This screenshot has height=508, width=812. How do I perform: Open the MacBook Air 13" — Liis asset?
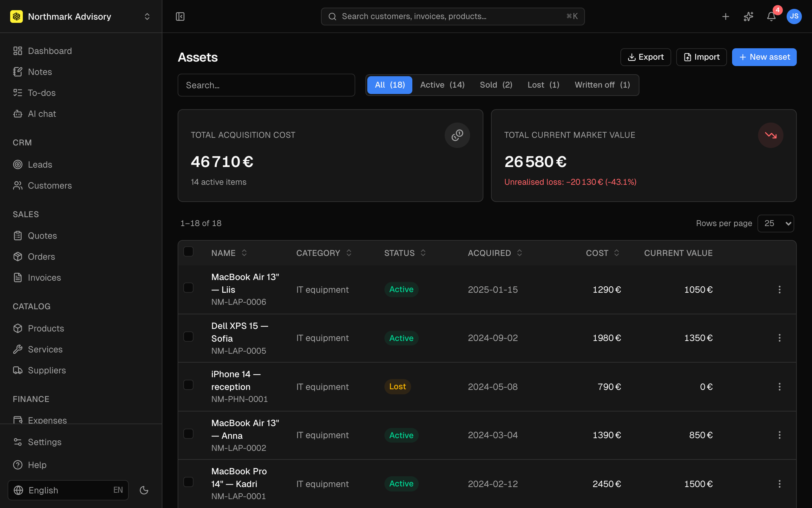(245, 283)
